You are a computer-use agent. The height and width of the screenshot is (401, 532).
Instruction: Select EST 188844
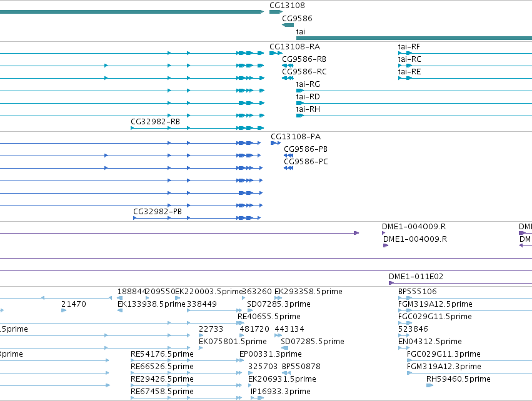(132, 292)
